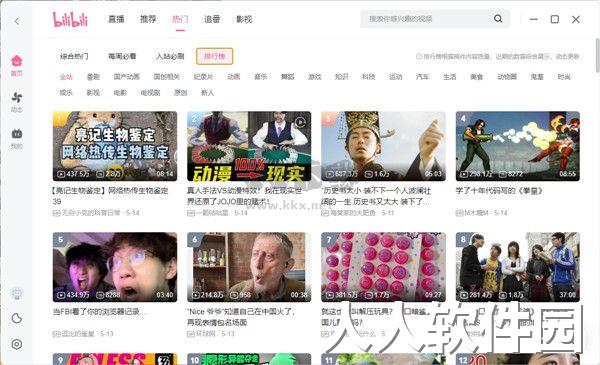
Task: Open rank 7 pink bubble toy thumbnail
Action: (383, 267)
